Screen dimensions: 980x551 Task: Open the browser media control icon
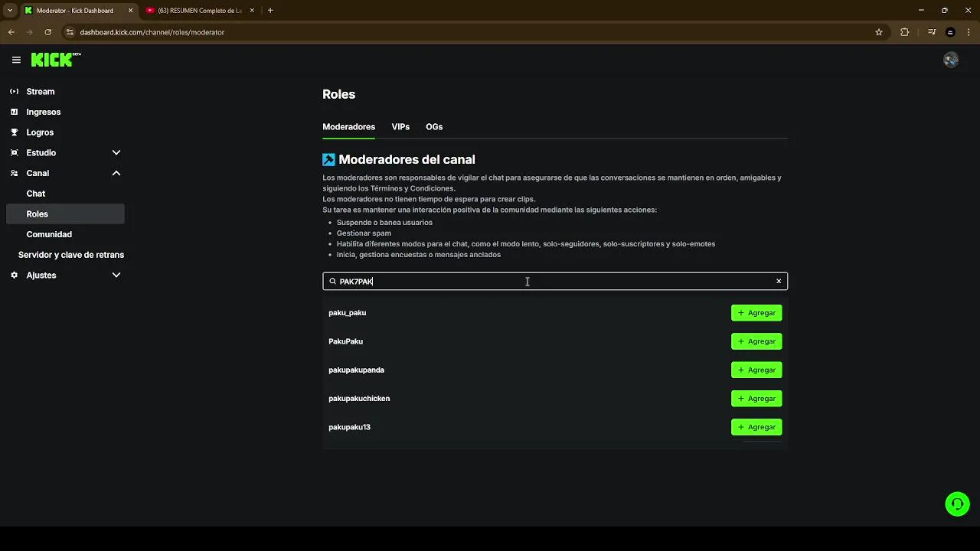tap(932, 32)
